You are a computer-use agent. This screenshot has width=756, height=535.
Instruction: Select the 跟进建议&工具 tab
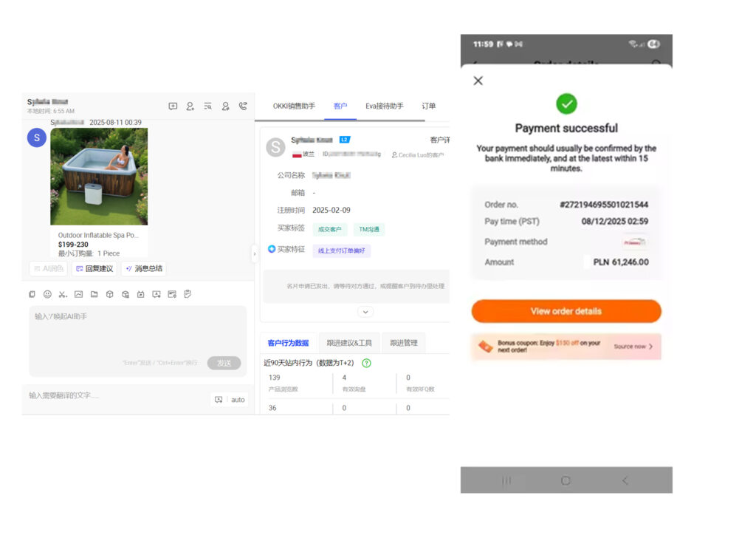(x=349, y=343)
